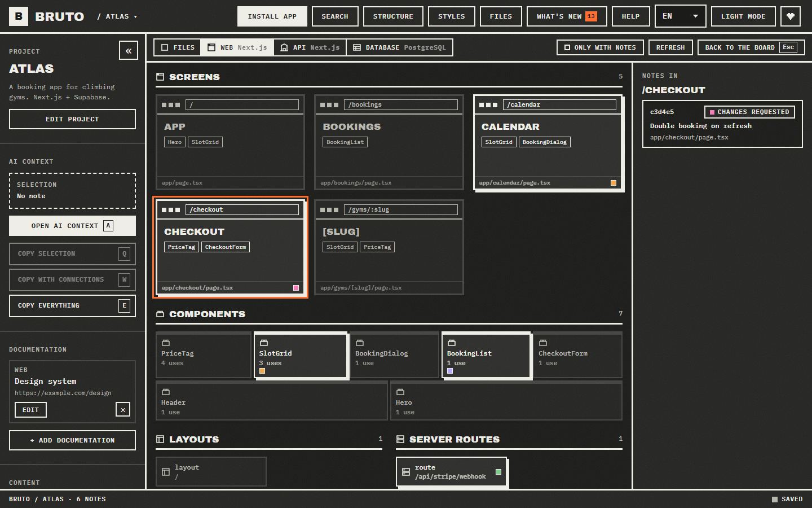
Task: Click the BookingList component card icon
Action: tap(451, 343)
